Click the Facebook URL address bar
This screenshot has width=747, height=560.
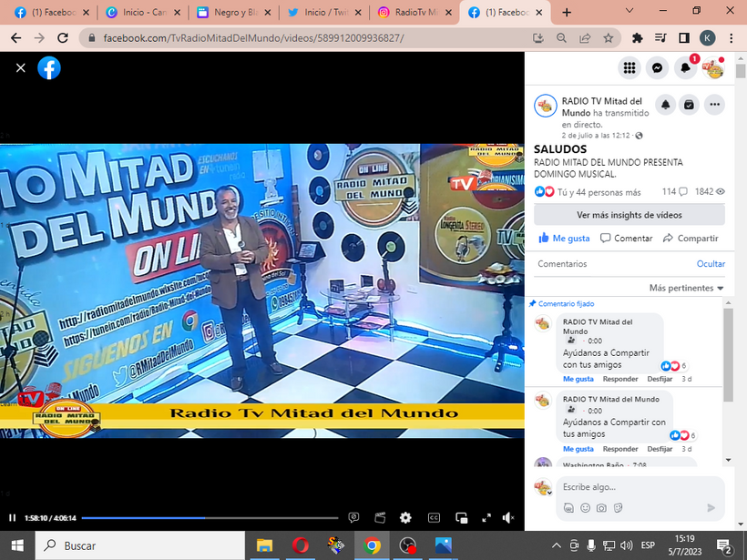[x=305, y=38]
